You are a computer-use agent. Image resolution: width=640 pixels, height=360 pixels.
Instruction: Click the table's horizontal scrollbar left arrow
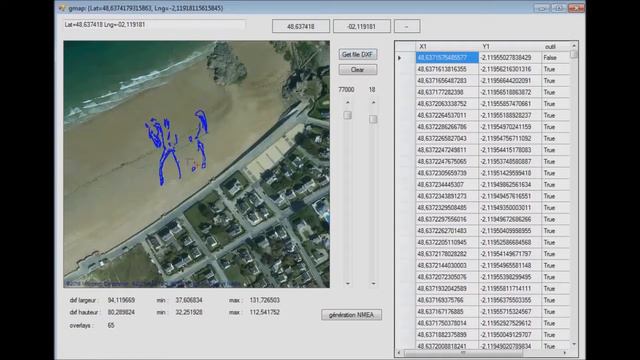[399, 353]
